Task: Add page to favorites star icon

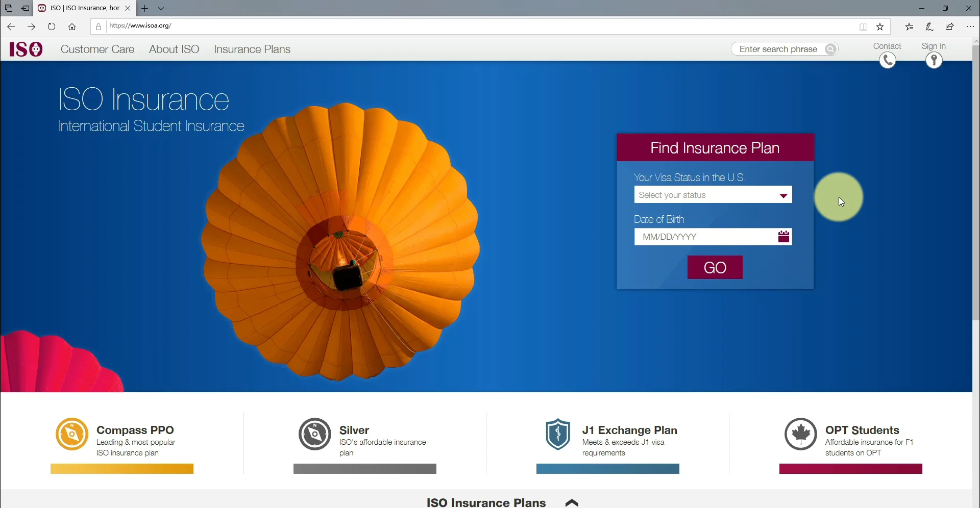Action: (x=880, y=27)
